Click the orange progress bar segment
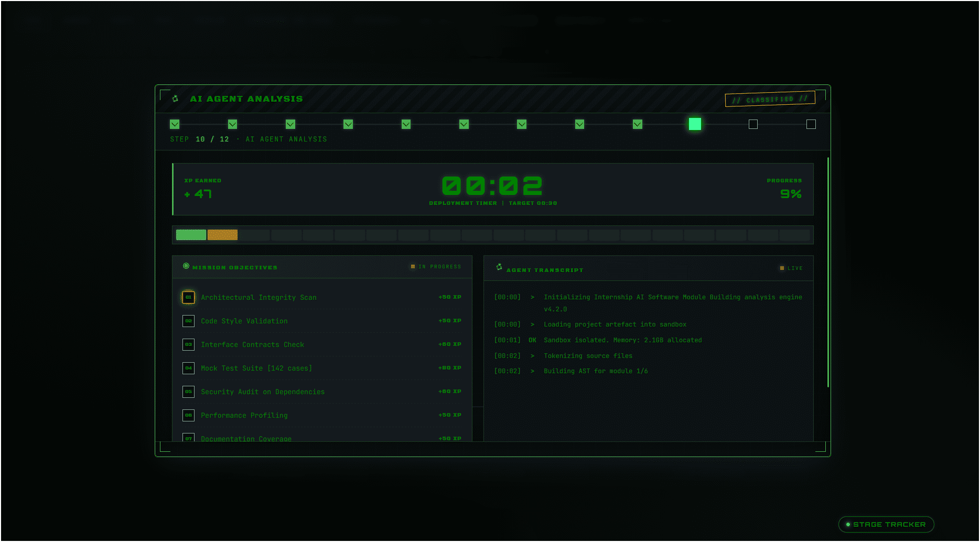This screenshot has width=980, height=542. point(222,235)
